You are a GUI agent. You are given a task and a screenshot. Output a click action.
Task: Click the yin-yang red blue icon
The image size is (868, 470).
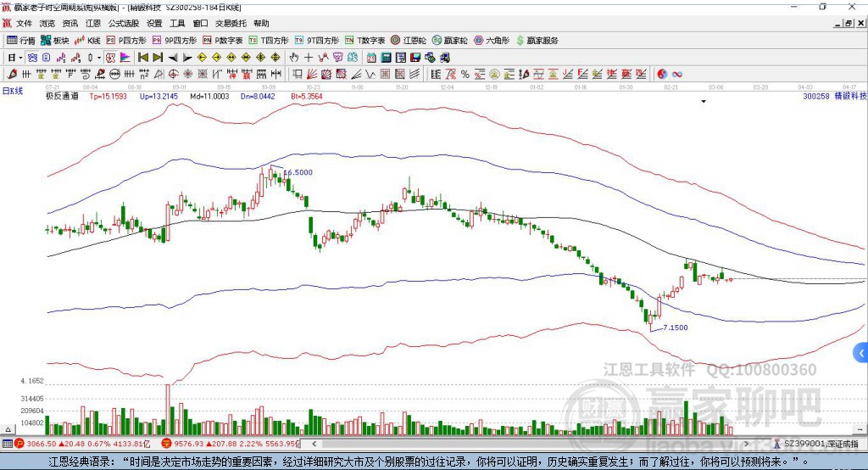click(662, 75)
